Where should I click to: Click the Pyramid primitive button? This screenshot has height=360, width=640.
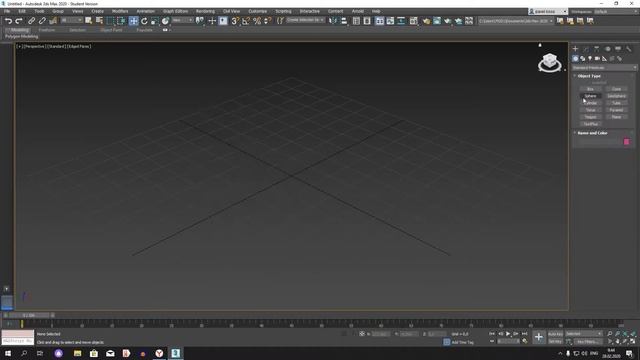pos(616,110)
